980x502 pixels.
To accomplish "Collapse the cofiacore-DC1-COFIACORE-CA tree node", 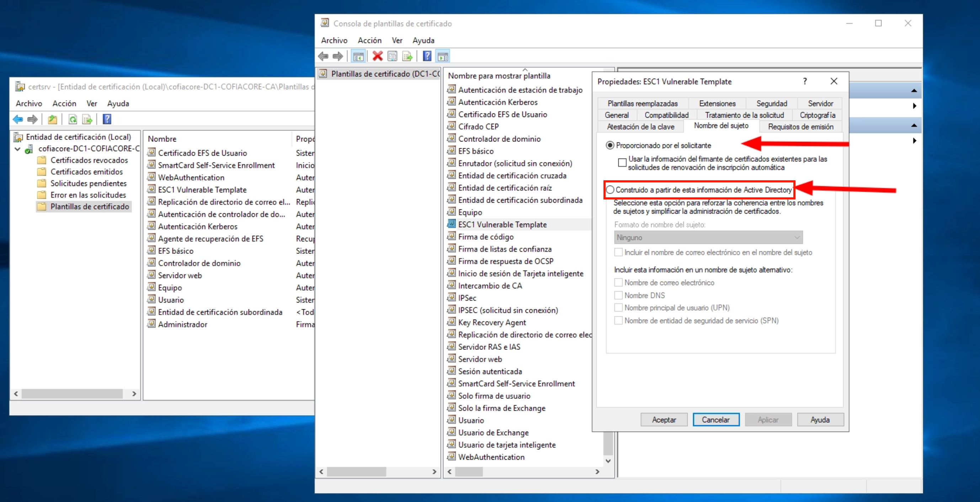I will tap(17, 149).
